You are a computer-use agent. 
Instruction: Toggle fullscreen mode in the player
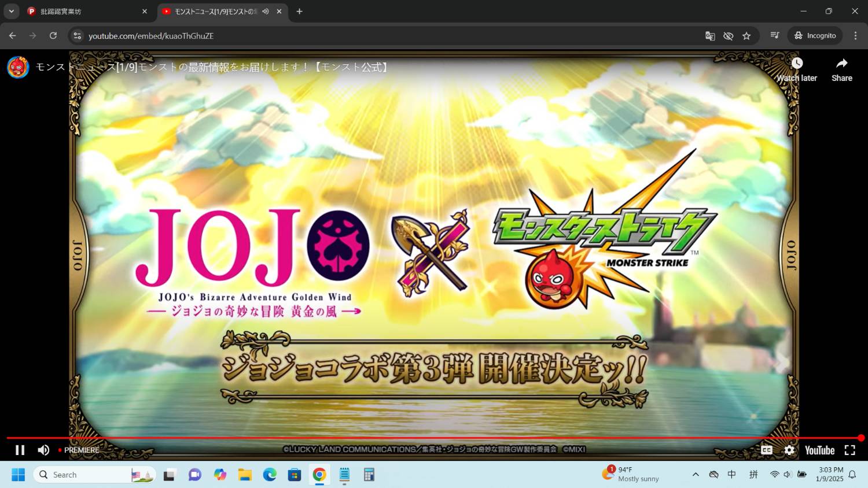849,450
